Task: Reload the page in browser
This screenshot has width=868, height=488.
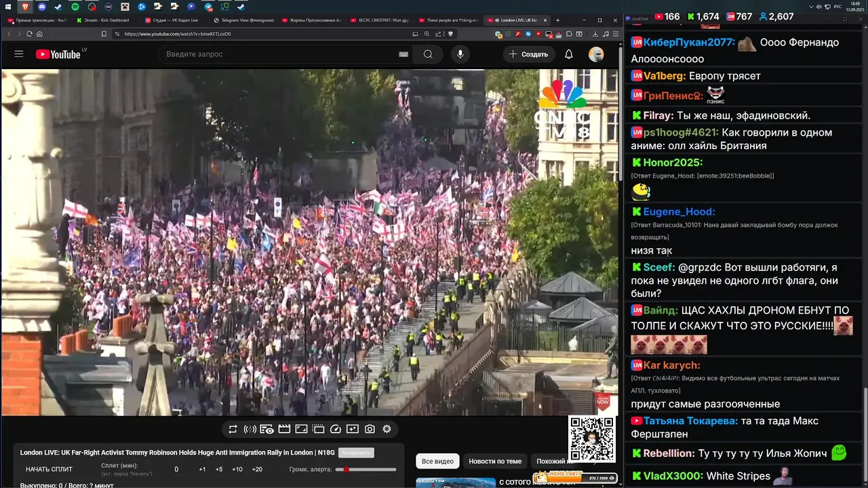Action: pyautogui.click(x=29, y=34)
